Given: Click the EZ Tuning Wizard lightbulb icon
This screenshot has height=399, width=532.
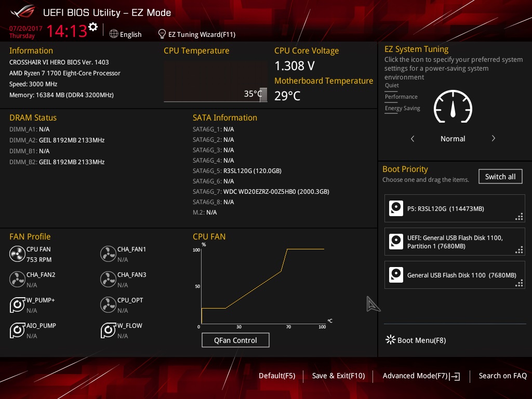Looking at the screenshot, I should (x=162, y=34).
